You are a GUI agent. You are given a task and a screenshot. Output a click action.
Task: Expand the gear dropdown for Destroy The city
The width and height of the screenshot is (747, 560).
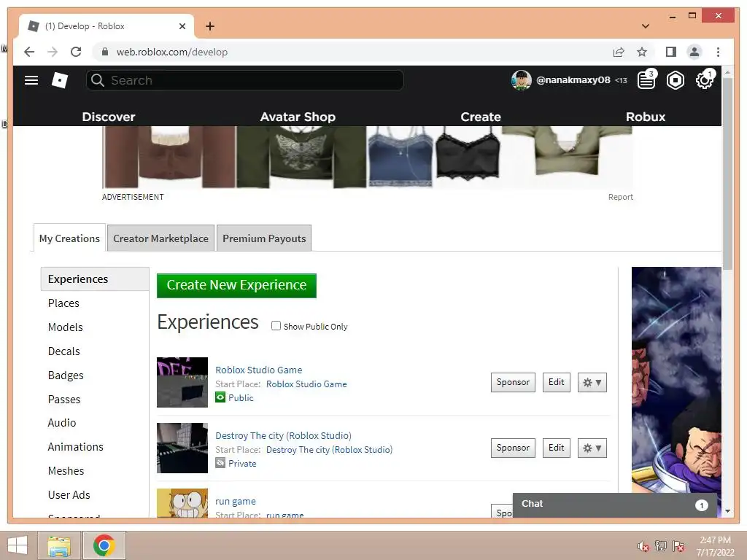tap(592, 448)
